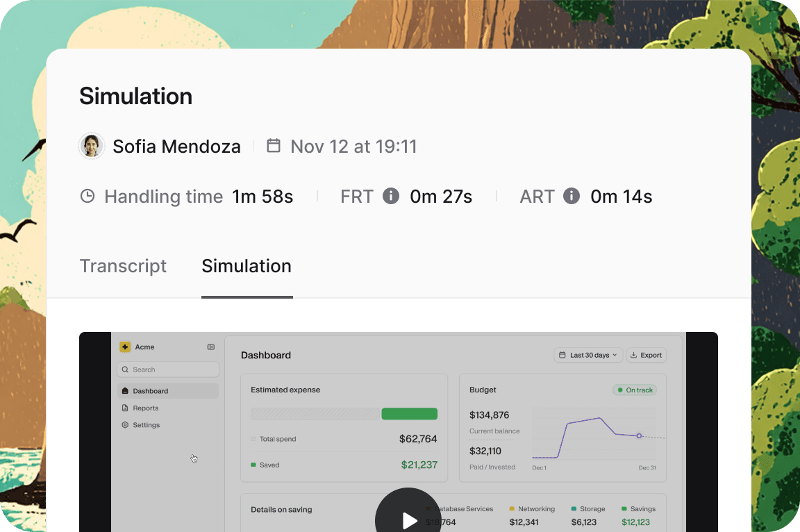Click the Dec 31 chart axis label

point(647,467)
